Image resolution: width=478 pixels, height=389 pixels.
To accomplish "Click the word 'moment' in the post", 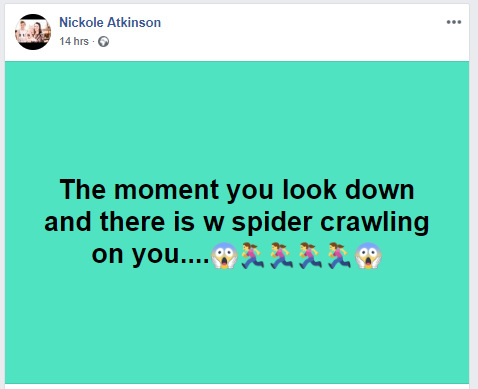I will pos(166,190).
